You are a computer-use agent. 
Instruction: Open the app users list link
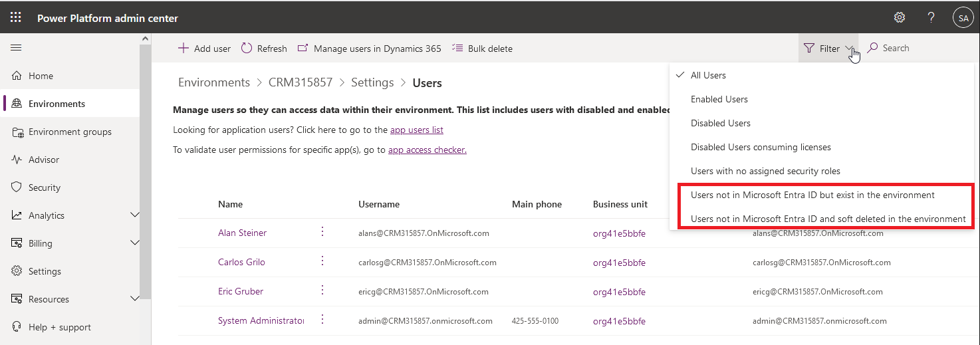(x=416, y=130)
